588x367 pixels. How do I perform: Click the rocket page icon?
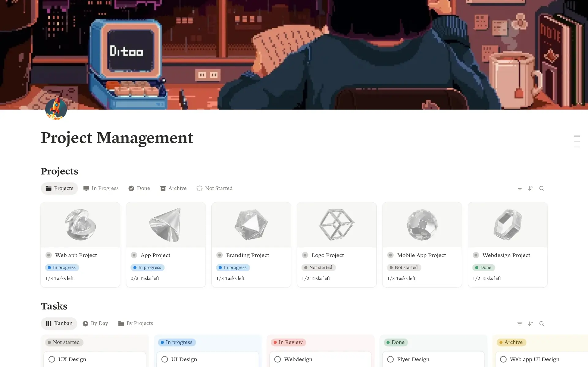click(56, 109)
